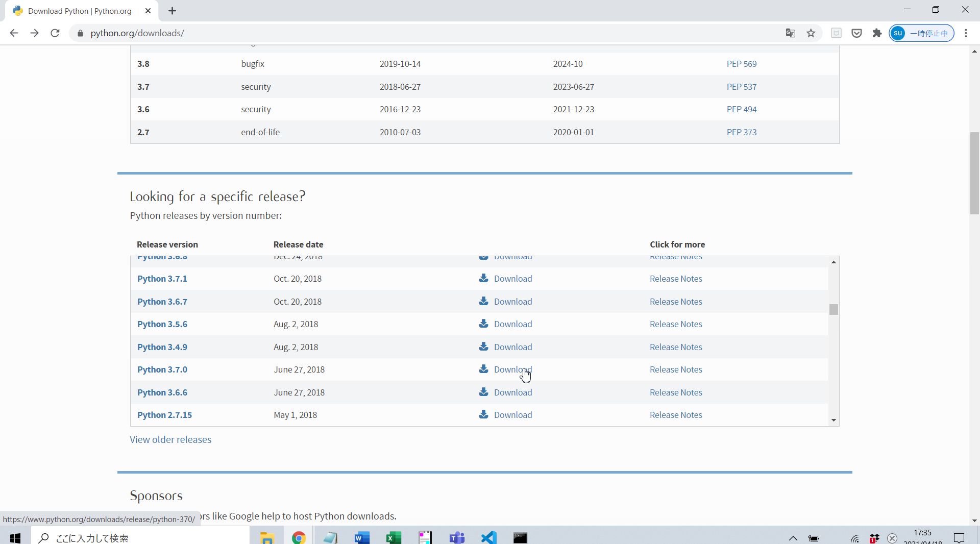Open the PEP 373 link
The image size is (980, 544).
coord(742,132)
